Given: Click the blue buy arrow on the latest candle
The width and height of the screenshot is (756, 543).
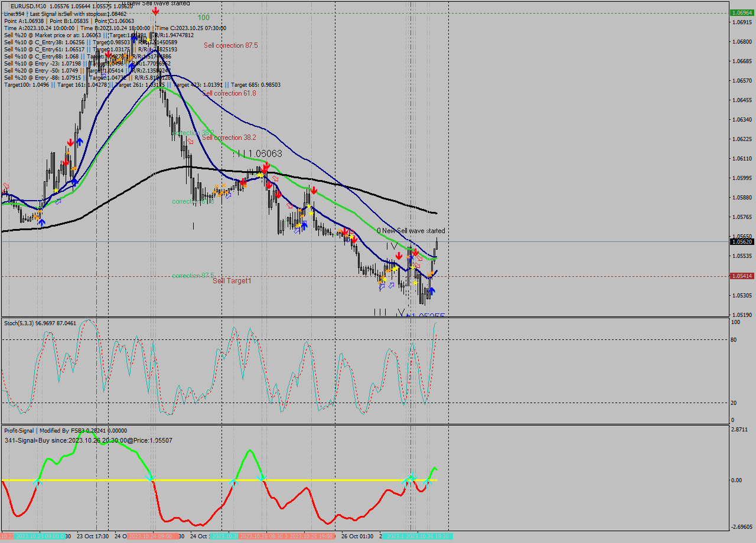Looking at the screenshot, I should (x=432, y=290).
